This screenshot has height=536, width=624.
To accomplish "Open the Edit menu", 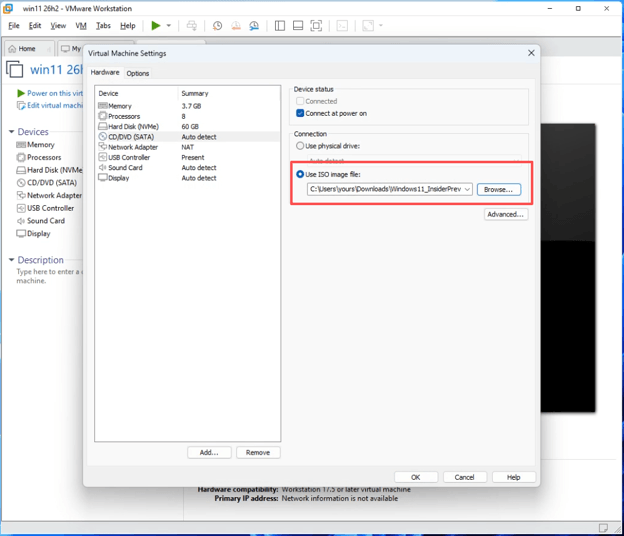I will point(35,26).
